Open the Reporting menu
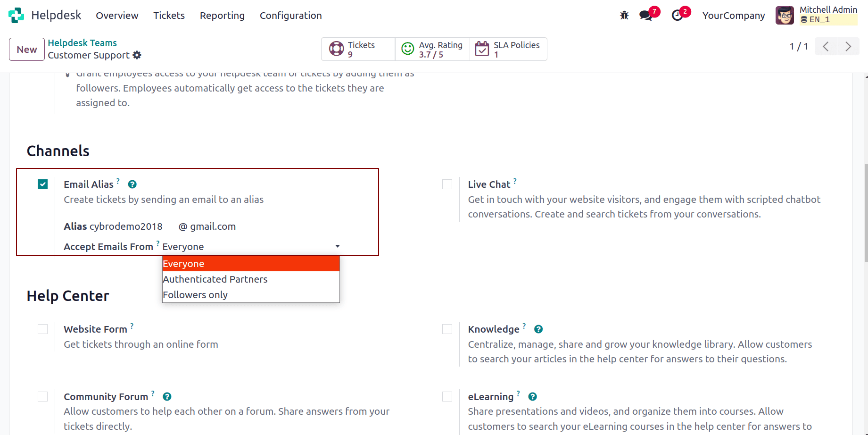Viewport: 868px width, 435px height. [x=222, y=16]
